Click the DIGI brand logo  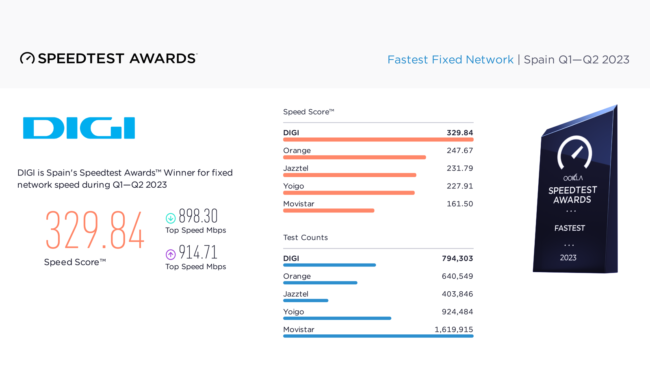(x=79, y=128)
